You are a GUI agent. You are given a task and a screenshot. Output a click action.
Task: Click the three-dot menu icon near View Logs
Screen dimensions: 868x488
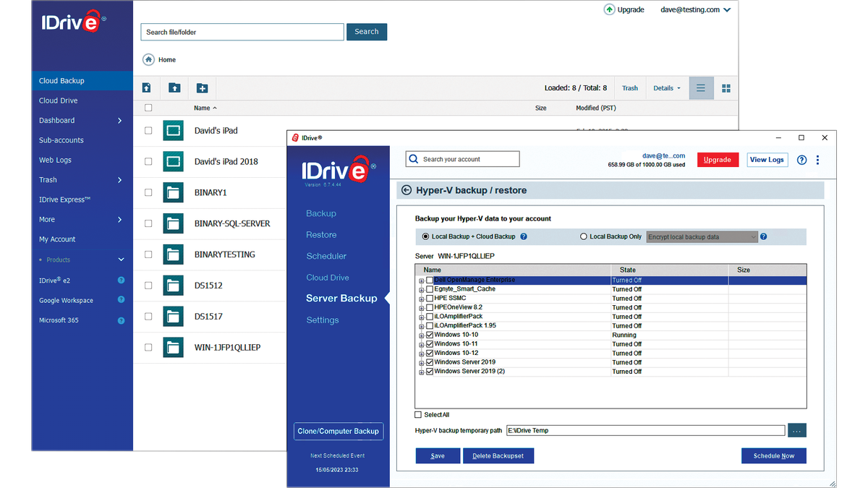click(817, 159)
